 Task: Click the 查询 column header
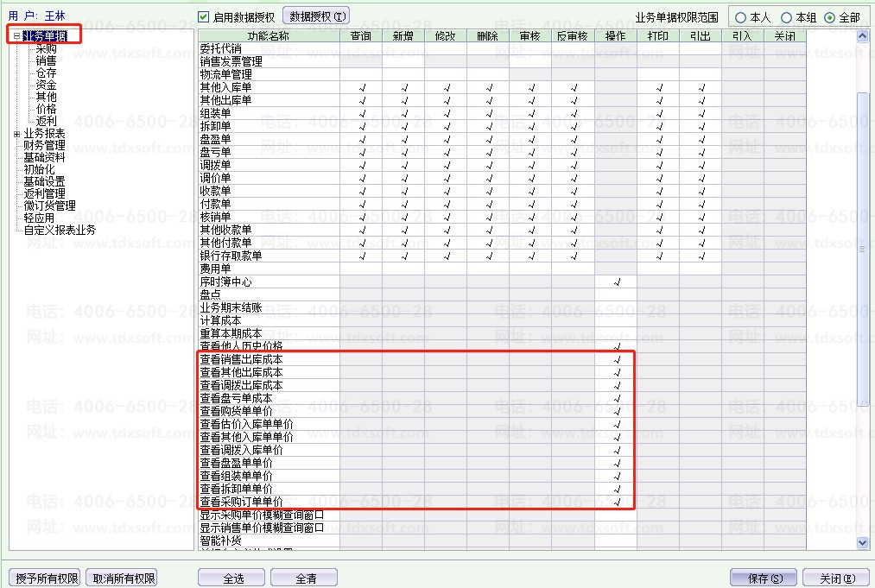(x=361, y=36)
